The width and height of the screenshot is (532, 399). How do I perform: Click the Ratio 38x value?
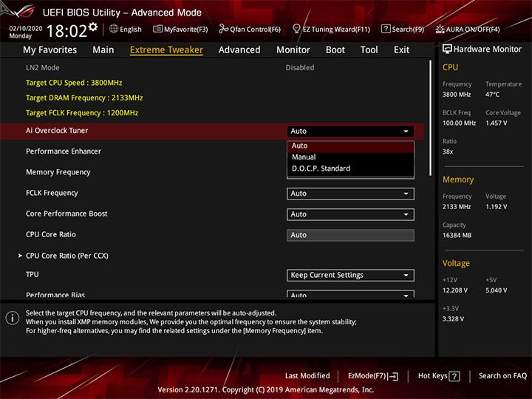tap(448, 151)
